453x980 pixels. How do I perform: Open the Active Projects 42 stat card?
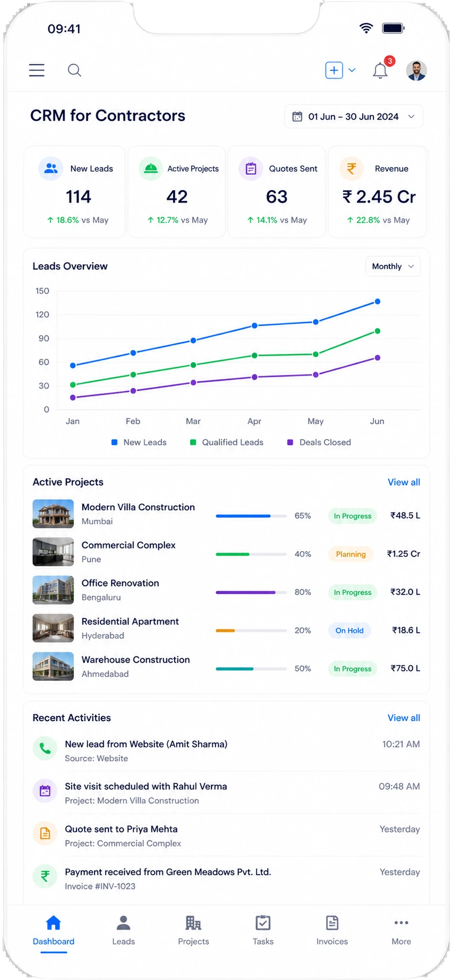(x=176, y=192)
